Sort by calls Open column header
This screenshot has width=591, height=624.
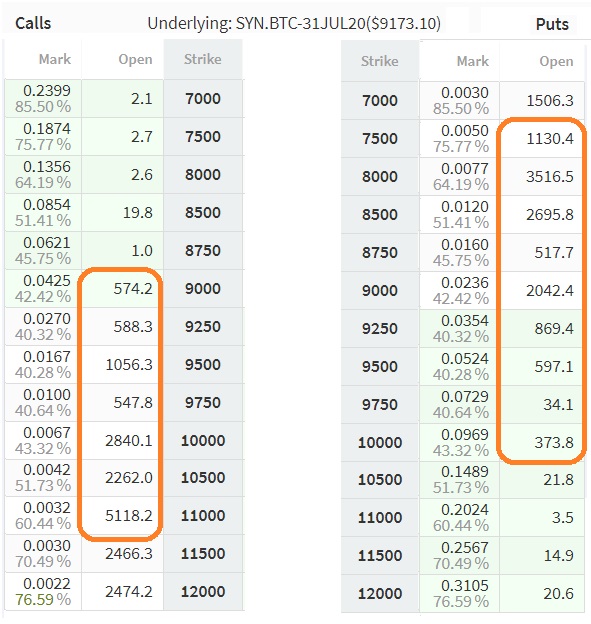[x=123, y=59]
